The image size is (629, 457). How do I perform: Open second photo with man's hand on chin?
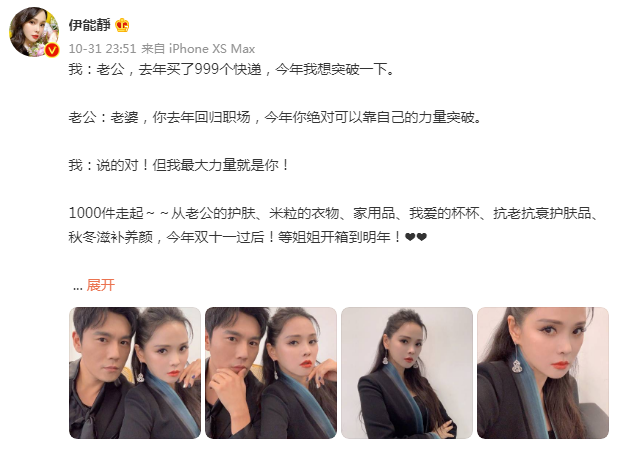click(271, 373)
